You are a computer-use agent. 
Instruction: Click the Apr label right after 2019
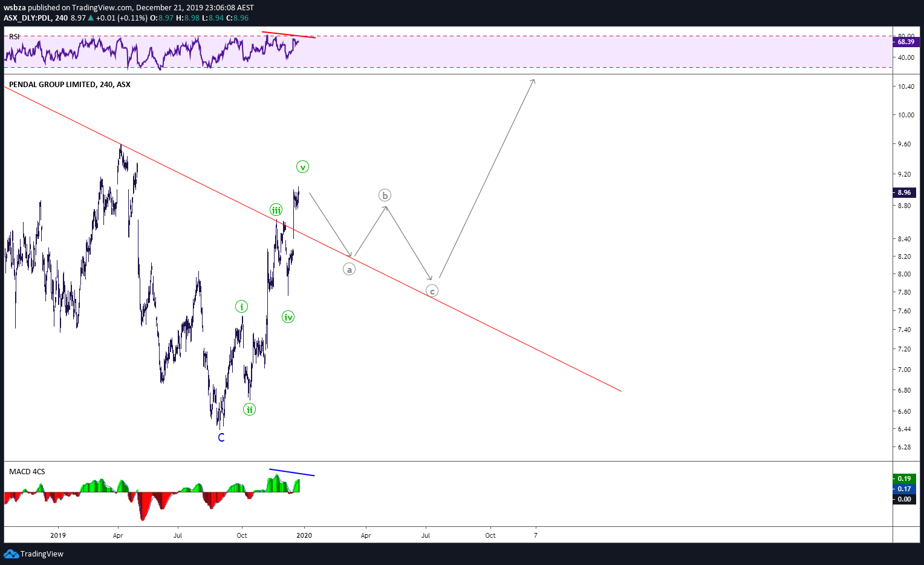(x=118, y=535)
